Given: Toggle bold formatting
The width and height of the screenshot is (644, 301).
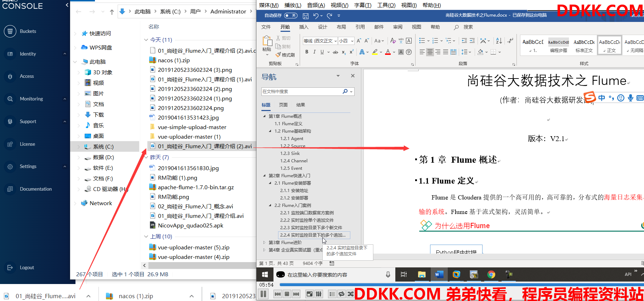Looking at the screenshot, I should coord(307,52).
